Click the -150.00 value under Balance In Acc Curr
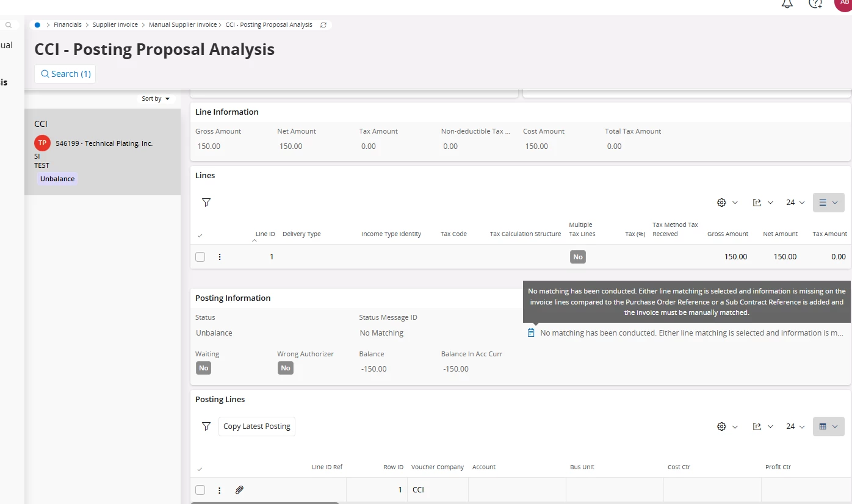 [x=456, y=369]
